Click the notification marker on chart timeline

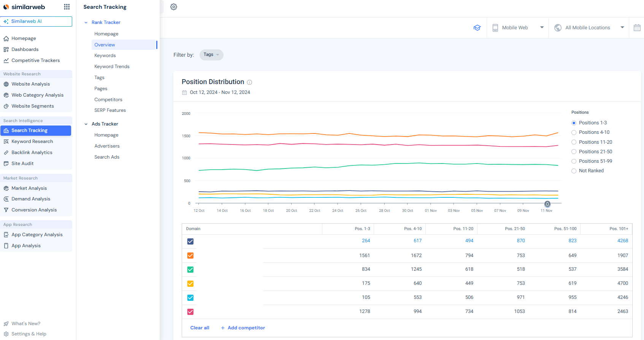click(x=547, y=204)
